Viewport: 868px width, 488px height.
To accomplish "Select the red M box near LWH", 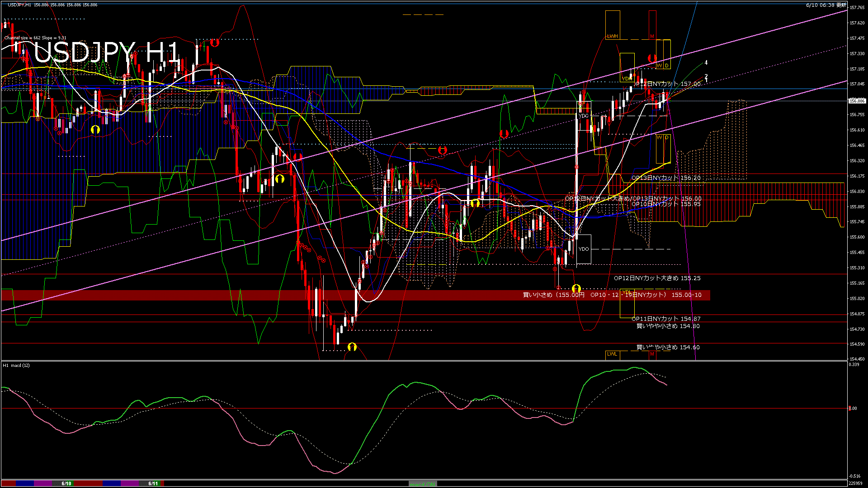I will coord(652,36).
